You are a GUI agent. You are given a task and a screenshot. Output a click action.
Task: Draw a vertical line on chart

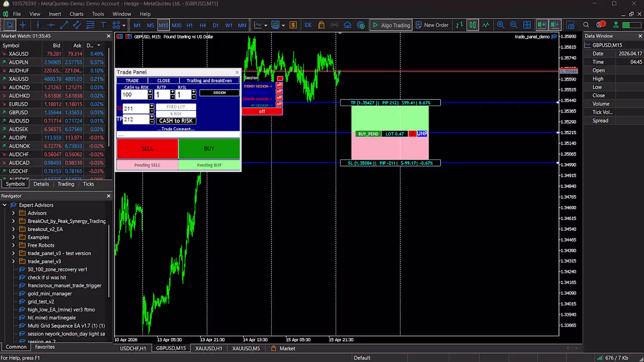(x=38, y=25)
